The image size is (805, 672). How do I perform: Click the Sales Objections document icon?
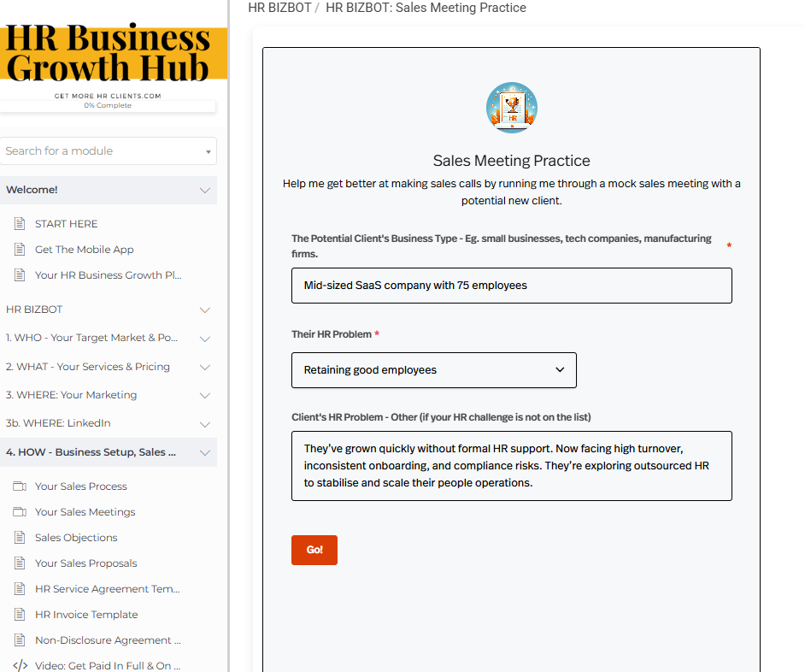(x=20, y=538)
